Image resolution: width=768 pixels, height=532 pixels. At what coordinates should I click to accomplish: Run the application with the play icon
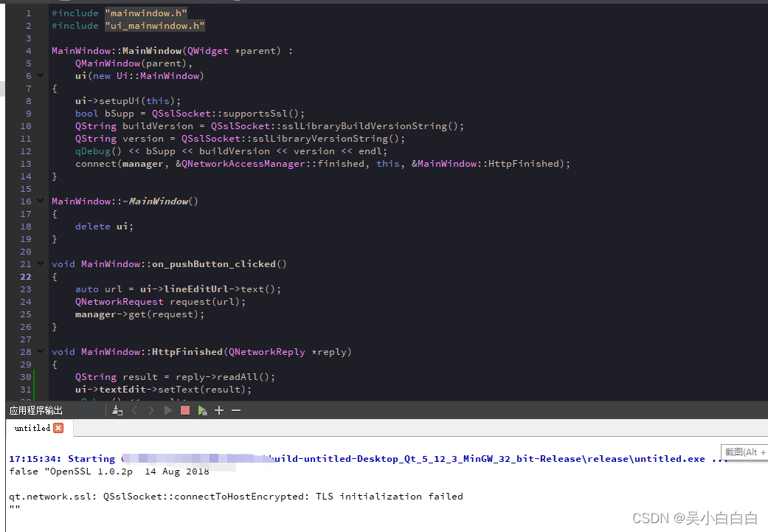(x=168, y=410)
